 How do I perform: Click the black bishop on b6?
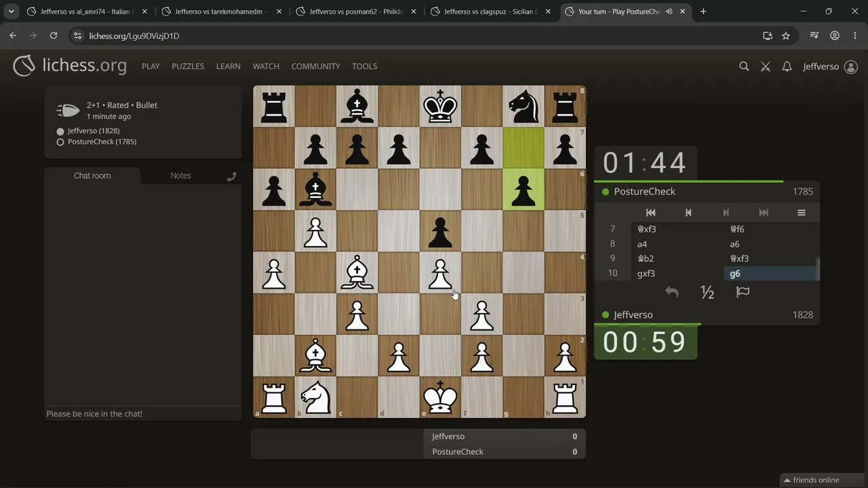(315, 189)
